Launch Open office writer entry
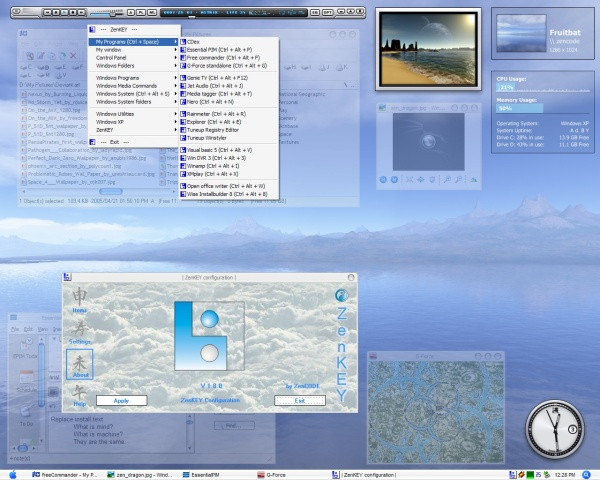Image resolution: width=600 pixels, height=480 pixels. tap(228, 186)
